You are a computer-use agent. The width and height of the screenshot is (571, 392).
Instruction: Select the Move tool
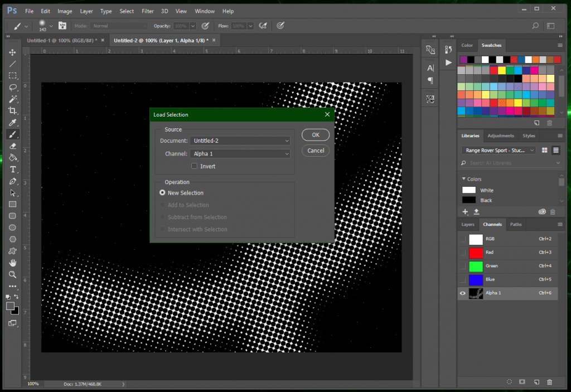click(x=12, y=52)
